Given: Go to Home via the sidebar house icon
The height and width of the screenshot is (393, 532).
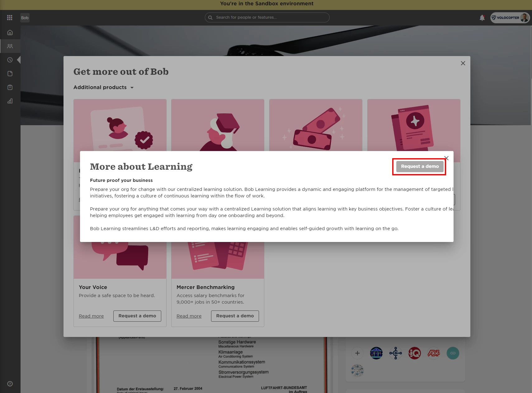Looking at the screenshot, I should click(x=10, y=32).
